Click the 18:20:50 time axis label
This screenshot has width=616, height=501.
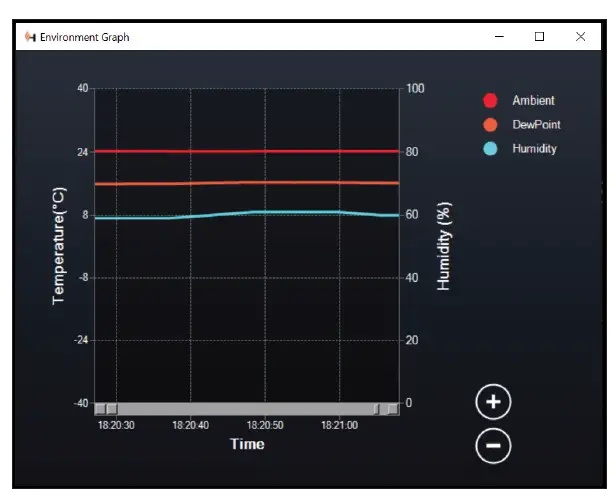tap(265, 425)
